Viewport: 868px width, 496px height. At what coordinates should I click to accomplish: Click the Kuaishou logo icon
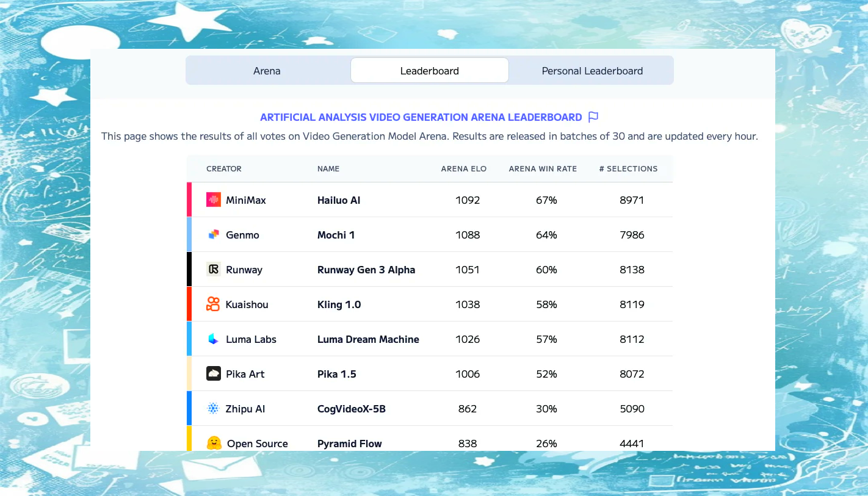pyautogui.click(x=213, y=304)
